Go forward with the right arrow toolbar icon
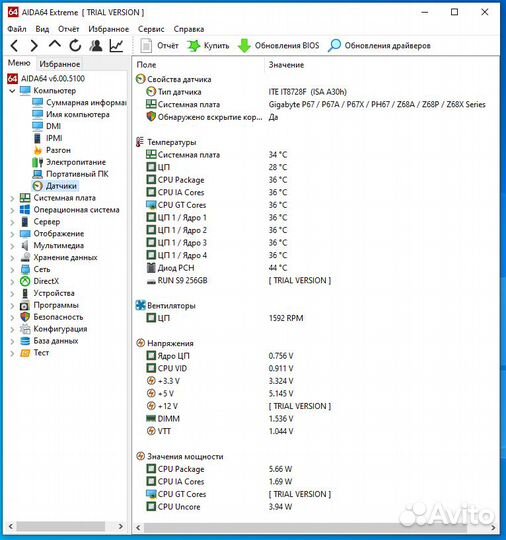 point(34,45)
